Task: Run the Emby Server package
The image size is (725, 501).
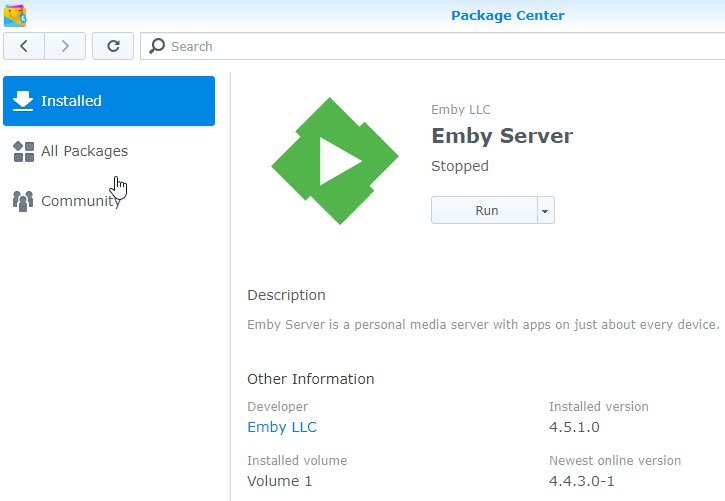Action: 486,210
